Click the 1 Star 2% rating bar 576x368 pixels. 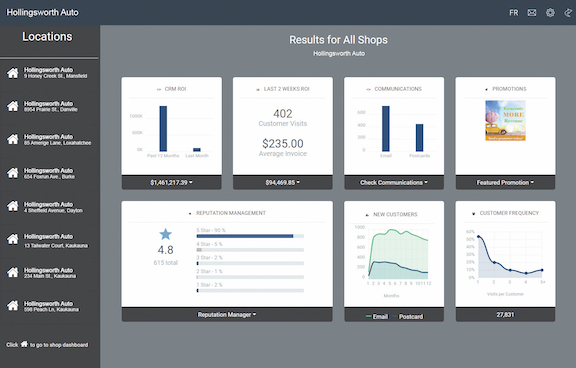[x=250, y=291]
